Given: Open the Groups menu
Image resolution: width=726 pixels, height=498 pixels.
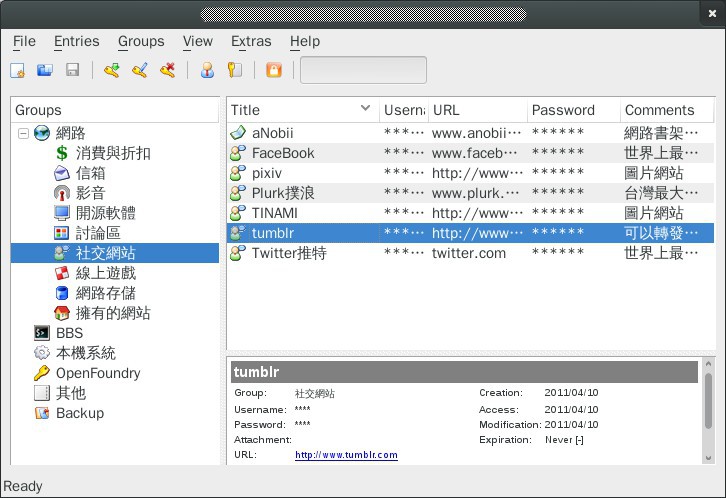Looking at the screenshot, I should (x=141, y=41).
